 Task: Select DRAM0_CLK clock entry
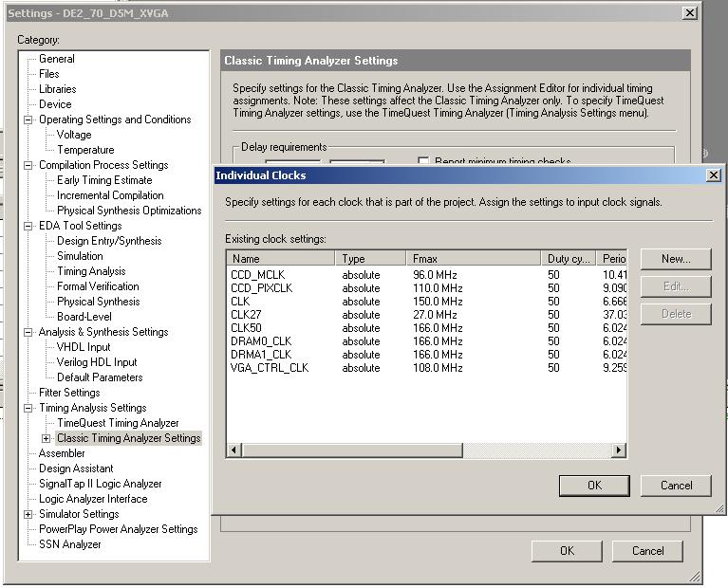427,341
